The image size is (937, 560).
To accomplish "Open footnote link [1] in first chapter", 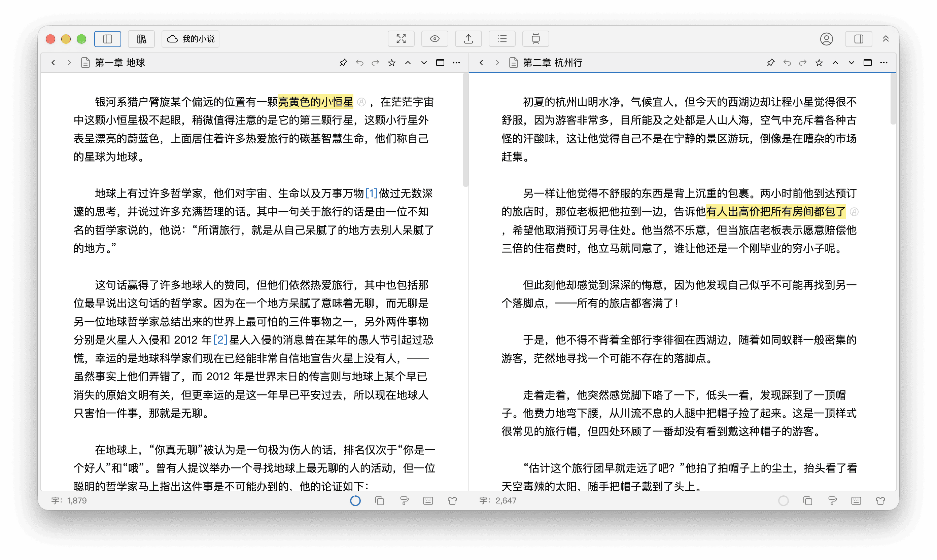I will 371,194.
